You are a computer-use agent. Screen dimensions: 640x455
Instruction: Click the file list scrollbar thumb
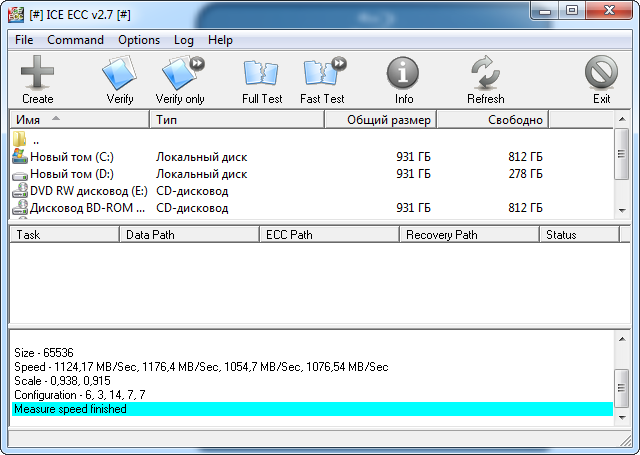click(x=622, y=154)
